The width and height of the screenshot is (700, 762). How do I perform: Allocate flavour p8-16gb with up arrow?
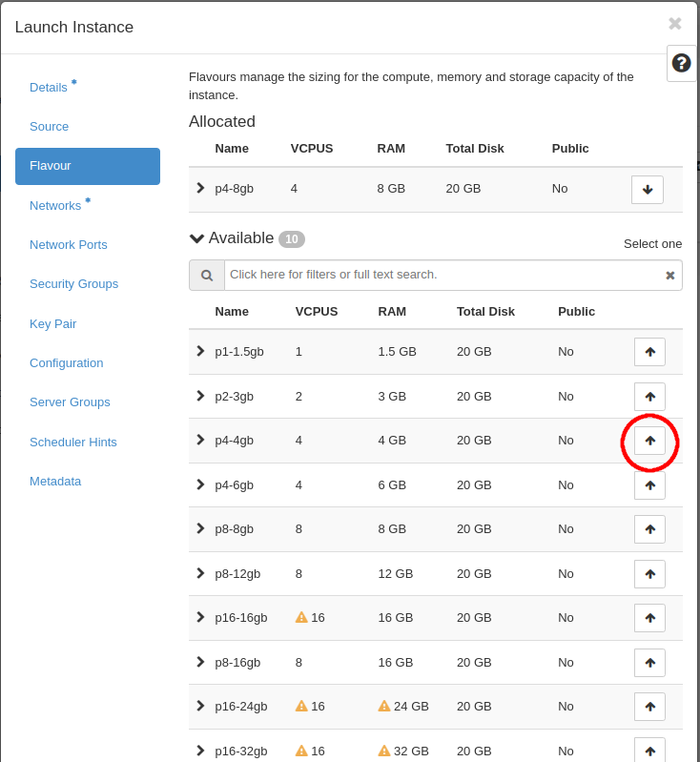point(649,663)
